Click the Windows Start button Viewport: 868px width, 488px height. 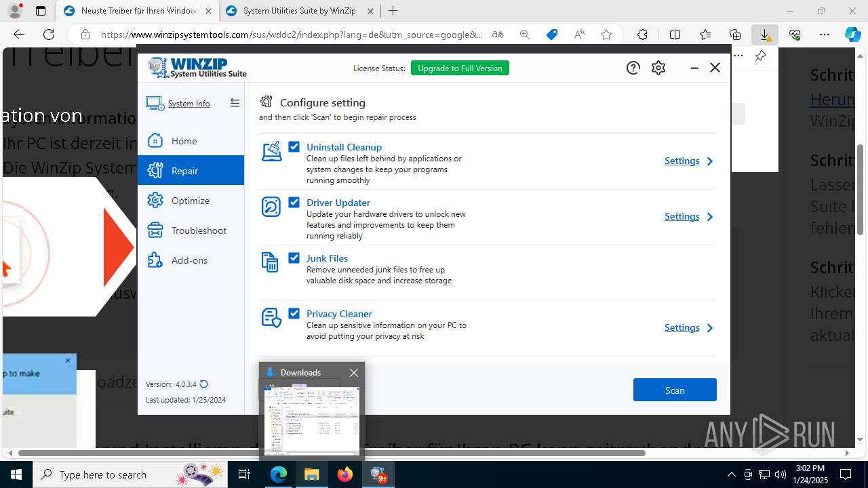click(16, 474)
